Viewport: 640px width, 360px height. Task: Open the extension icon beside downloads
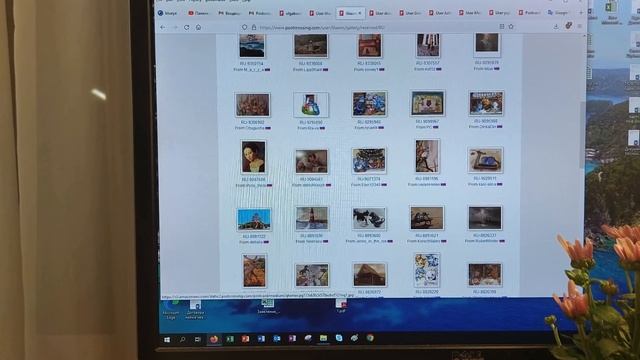click(569, 26)
